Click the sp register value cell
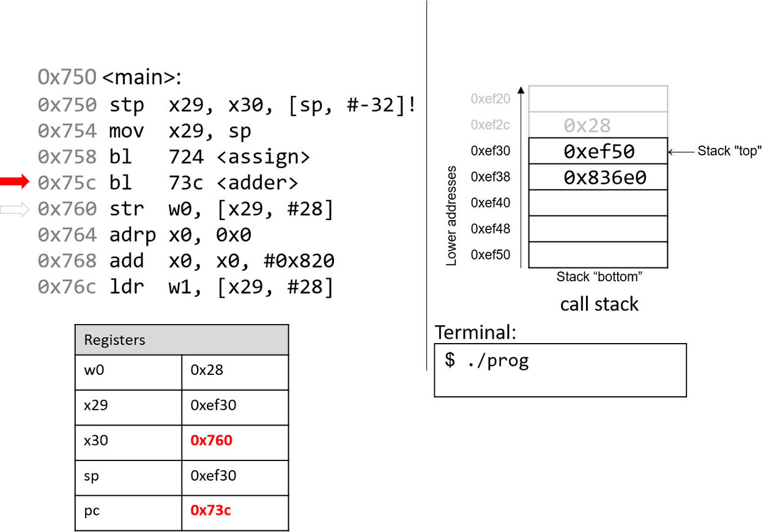Screen dimensions: 783x532 point(235,476)
